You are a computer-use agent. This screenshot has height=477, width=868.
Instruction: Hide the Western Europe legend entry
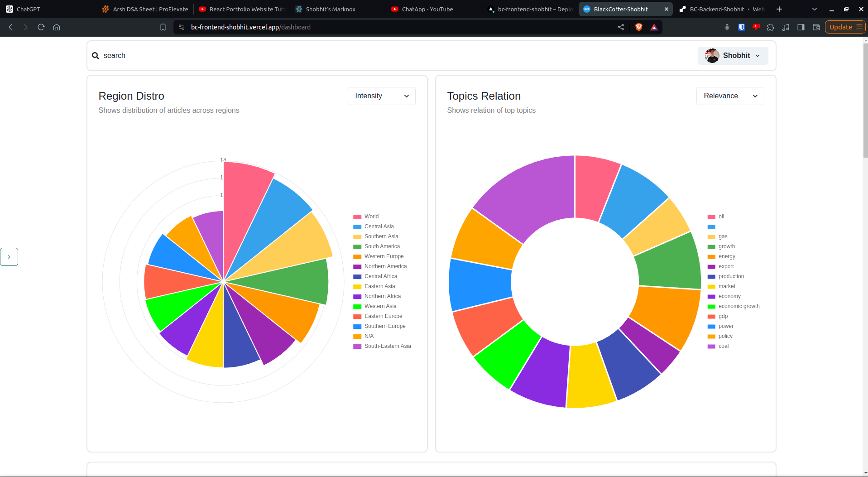pyautogui.click(x=384, y=256)
